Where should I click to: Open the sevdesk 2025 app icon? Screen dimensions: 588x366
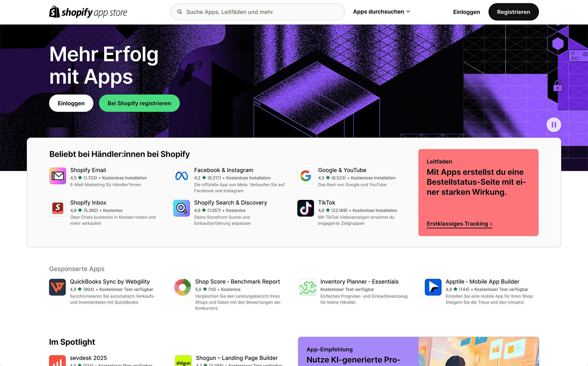point(57,361)
